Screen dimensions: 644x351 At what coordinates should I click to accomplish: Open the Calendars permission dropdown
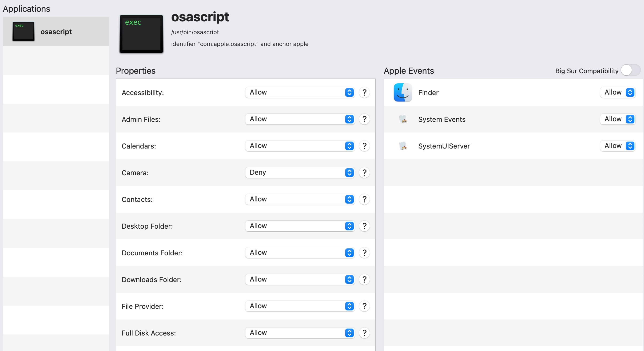click(300, 146)
